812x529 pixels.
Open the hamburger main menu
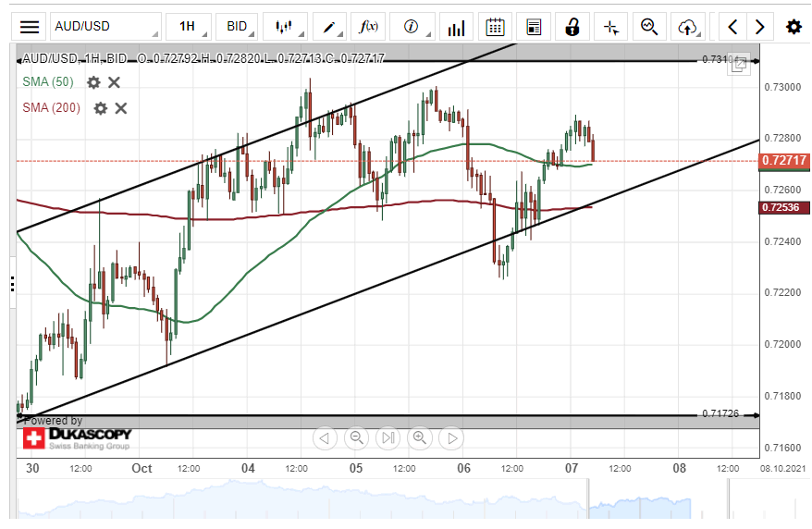(30, 27)
